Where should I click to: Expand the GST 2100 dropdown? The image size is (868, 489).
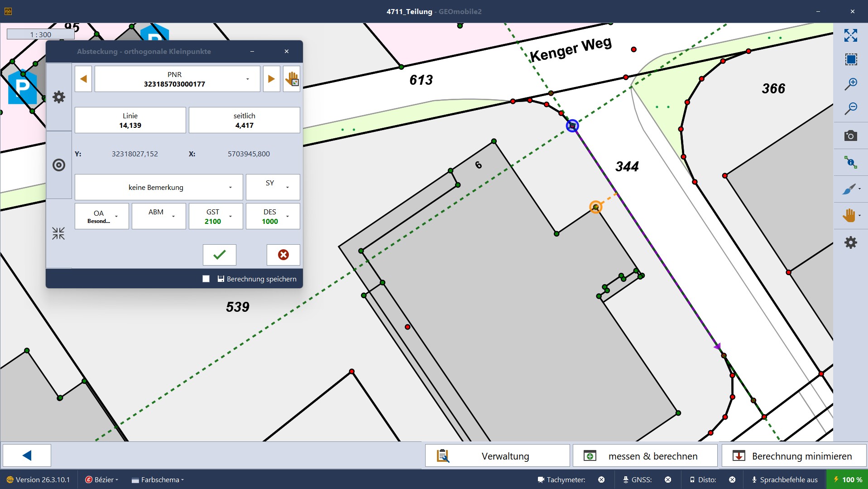click(x=230, y=217)
